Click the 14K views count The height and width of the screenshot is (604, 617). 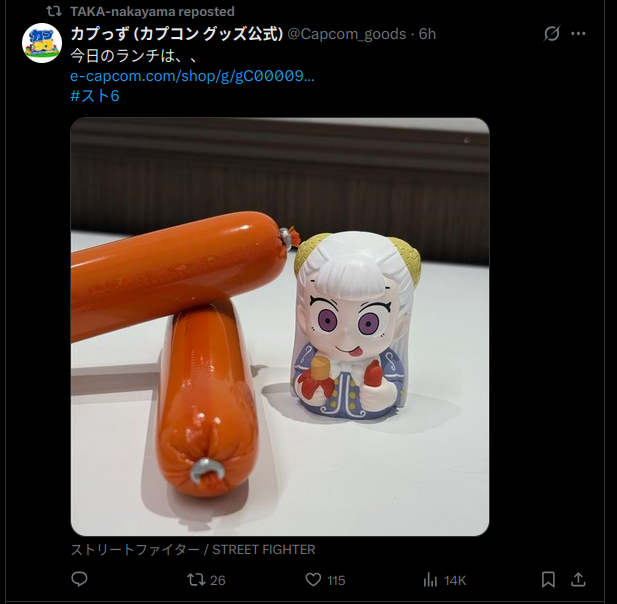455,580
